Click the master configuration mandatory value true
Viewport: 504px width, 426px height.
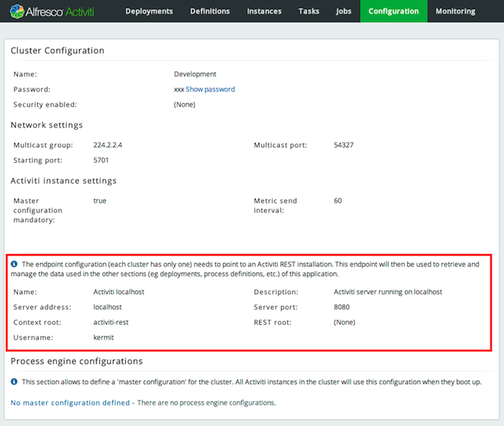click(99, 201)
